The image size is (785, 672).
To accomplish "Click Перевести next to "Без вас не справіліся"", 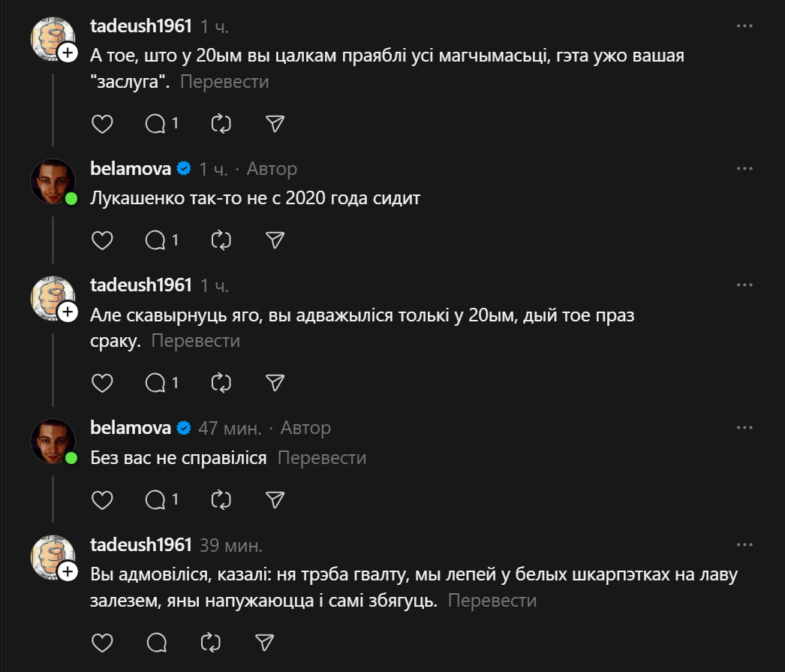I will click(322, 457).
